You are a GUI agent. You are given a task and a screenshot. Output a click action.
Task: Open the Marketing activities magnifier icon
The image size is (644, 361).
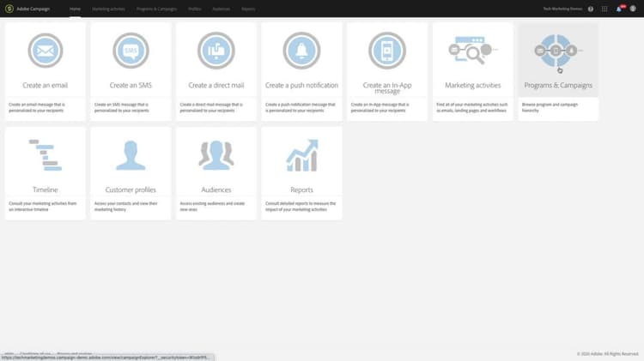point(472,51)
